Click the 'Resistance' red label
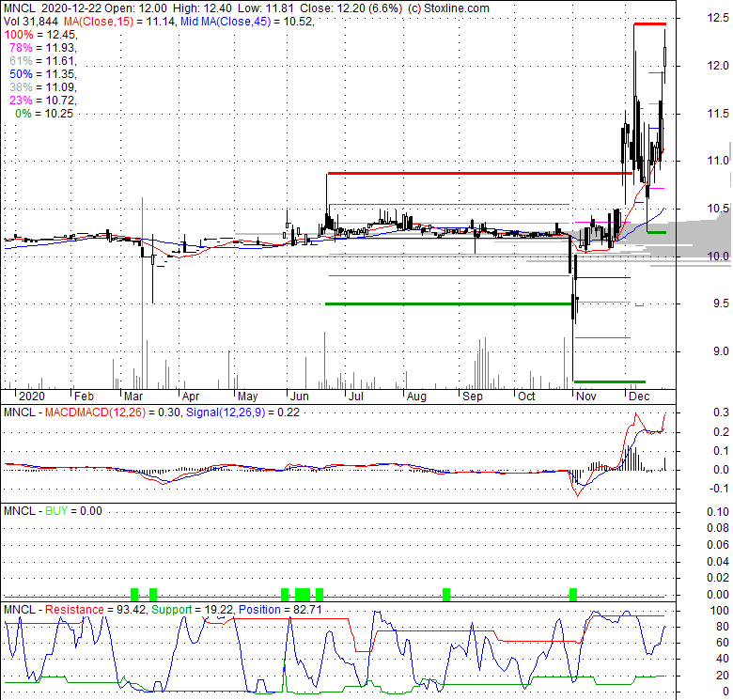 point(74,610)
